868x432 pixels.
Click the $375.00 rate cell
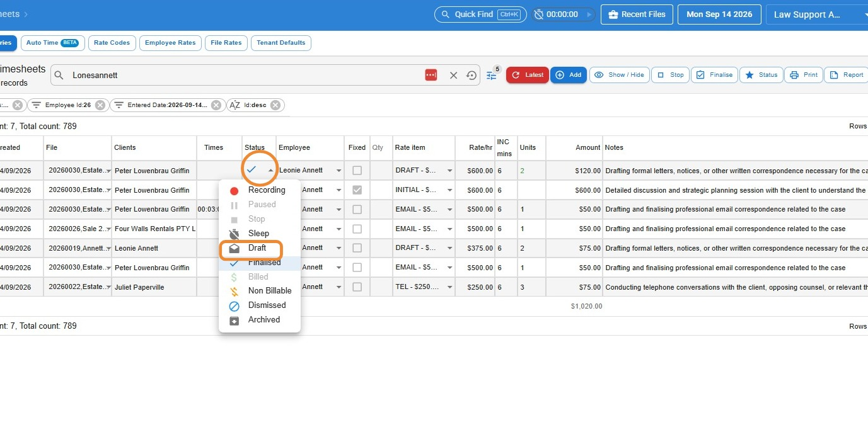click(475, 248)
